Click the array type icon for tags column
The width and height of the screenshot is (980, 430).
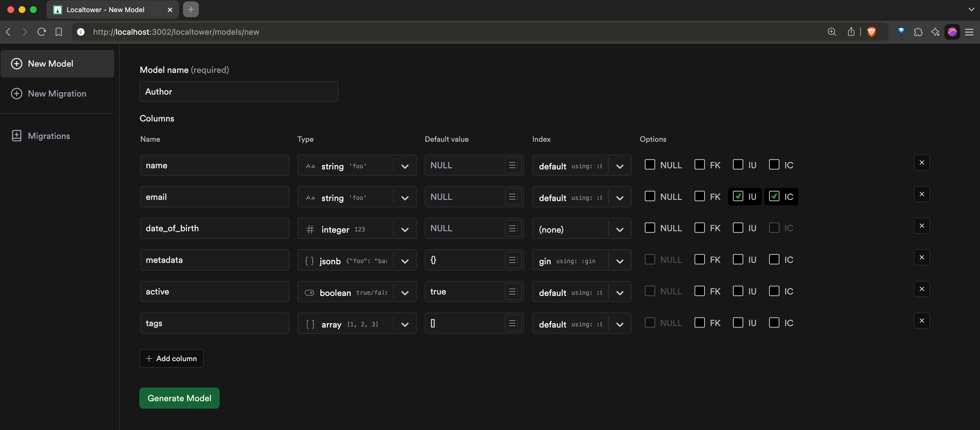pyautogui.click(x=308, y=323)
